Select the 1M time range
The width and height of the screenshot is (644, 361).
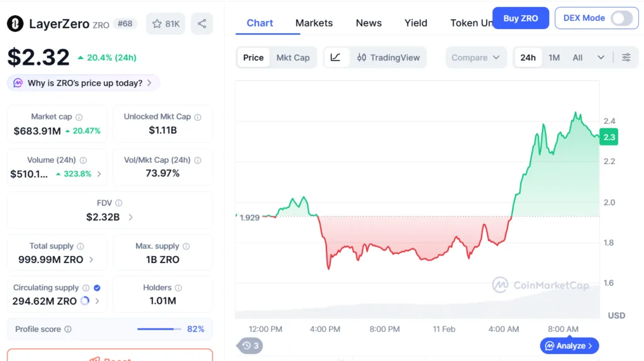tap(554, 57)
